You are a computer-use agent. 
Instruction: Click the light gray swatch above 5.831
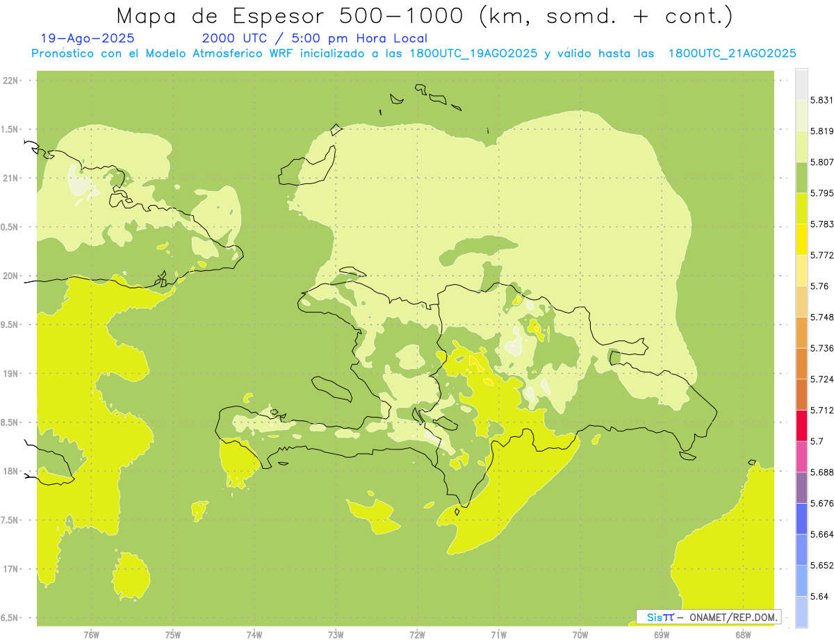801,84
